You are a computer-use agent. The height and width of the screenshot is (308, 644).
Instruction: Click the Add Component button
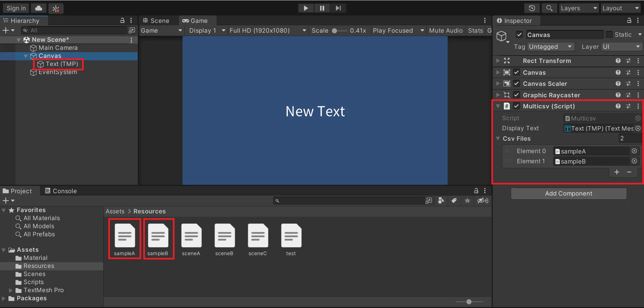pyautogui.click(x=569, y=194)
